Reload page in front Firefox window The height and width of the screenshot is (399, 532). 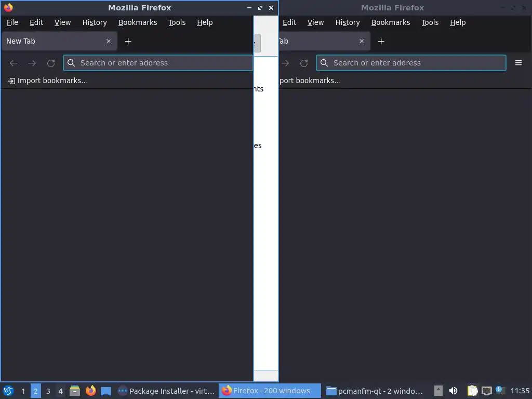[x=51, y=63]
